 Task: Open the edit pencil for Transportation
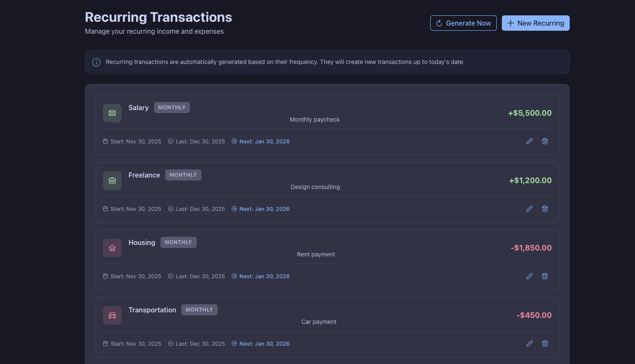pyautogui.click(x=530, y=343)
